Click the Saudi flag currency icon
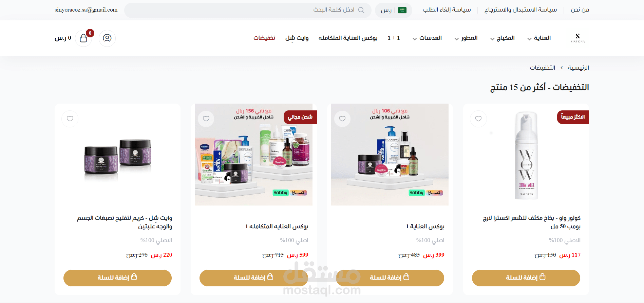Screen dimensions: 644x303 pos(402,10)
